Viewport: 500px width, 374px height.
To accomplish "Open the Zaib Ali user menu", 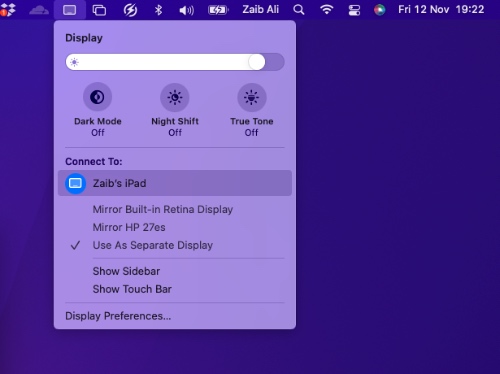I will coord(260,9).
